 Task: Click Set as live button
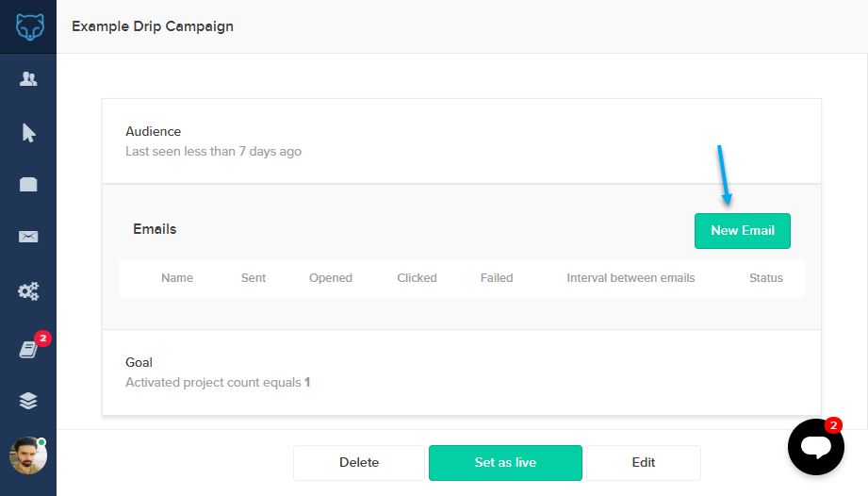click(x=505, y=463)
